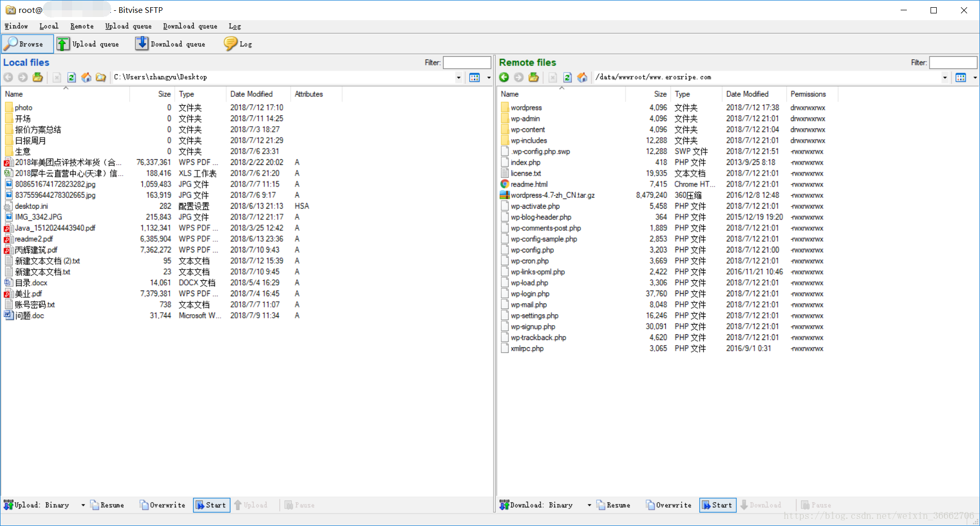Click the Browse toolbar button
The width and height of the screenshot is (980, 526).
[x=27, y=44]
